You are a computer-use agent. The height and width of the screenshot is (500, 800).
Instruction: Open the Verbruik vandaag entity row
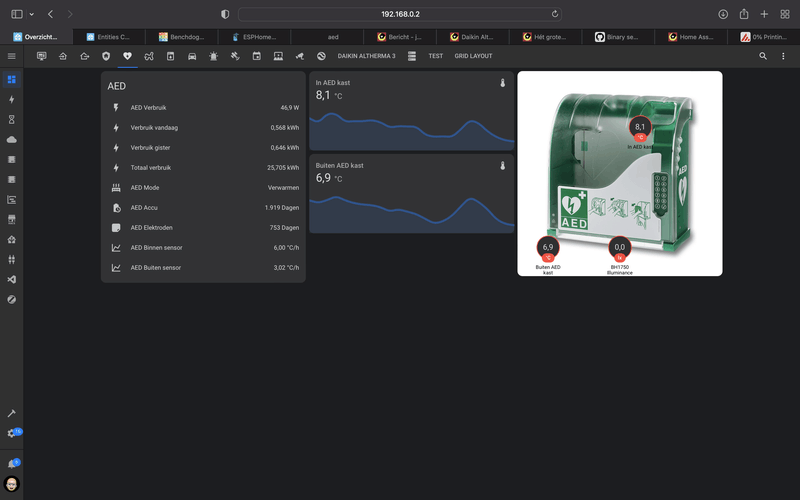(x=203, y=128)
